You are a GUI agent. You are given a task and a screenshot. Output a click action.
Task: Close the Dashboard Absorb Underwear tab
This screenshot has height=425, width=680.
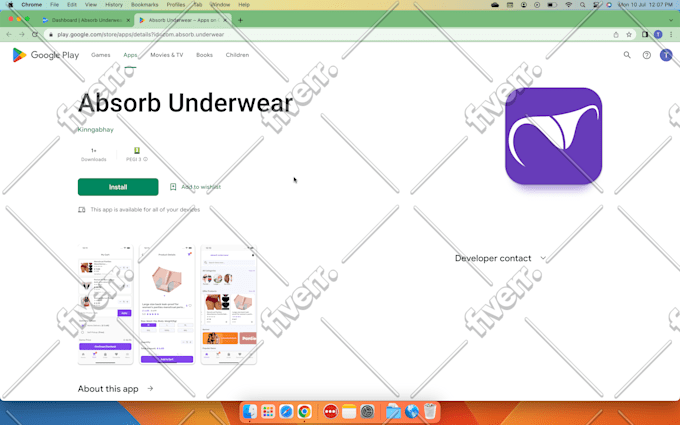click(128, 20)
